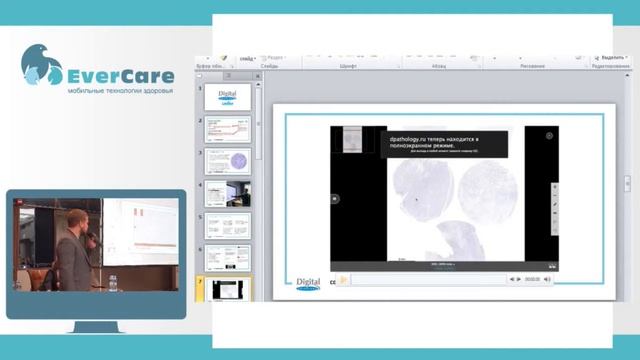Select slide 5 thumbnail in slide panel
Image resolution: width=640 pixels, height=360 pixels.
[227, 226]
